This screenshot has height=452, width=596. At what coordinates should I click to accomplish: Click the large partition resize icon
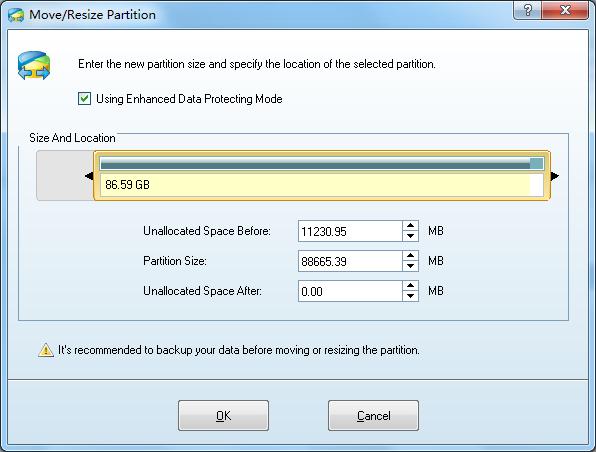click(34, 66)
